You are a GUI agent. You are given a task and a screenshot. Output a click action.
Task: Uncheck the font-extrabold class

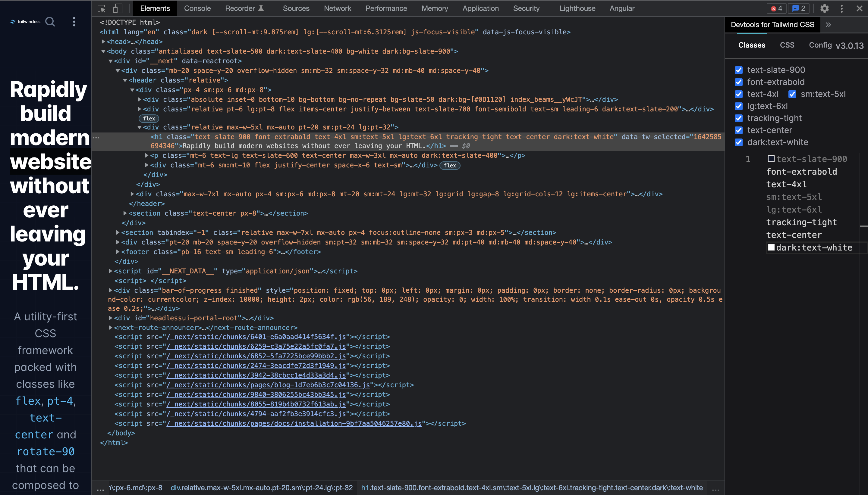point(738,82)
